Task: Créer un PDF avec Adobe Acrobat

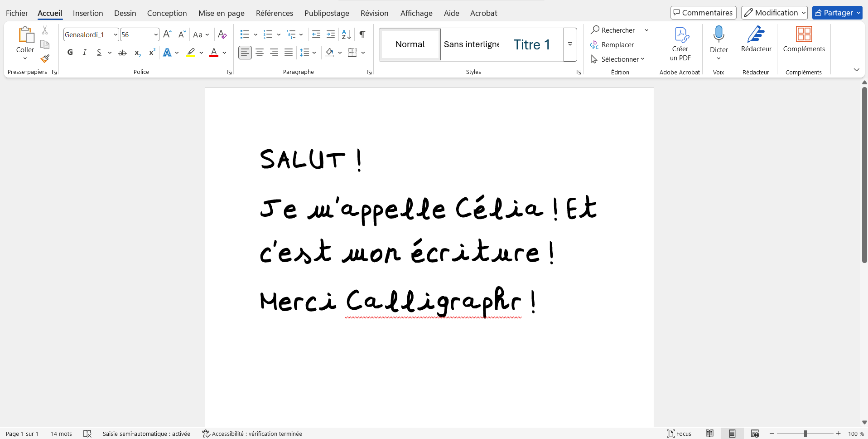Action: point(680,43)
